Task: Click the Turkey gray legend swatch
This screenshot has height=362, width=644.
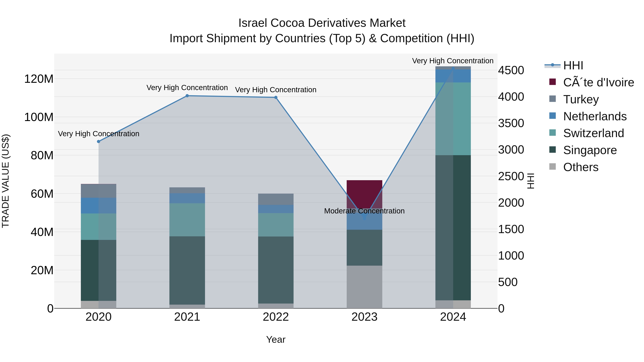Action: point(553,99)
